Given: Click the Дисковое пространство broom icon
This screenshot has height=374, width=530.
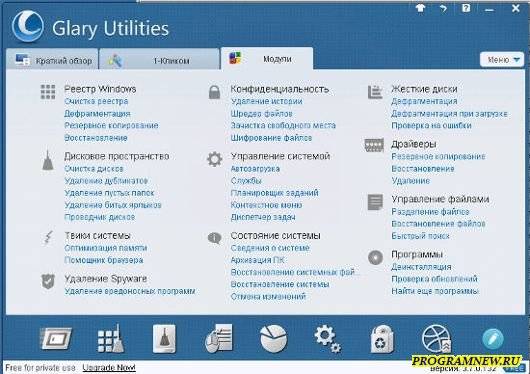Looking at the screenshot, I should coord(48,160).
